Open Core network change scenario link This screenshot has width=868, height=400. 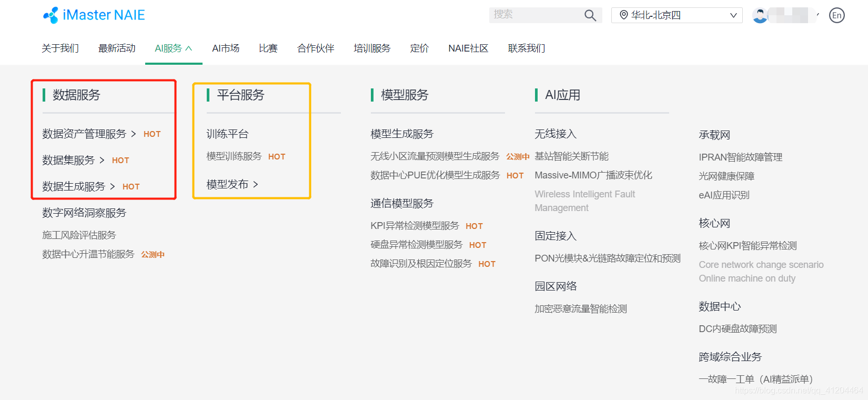coord(761,272)
